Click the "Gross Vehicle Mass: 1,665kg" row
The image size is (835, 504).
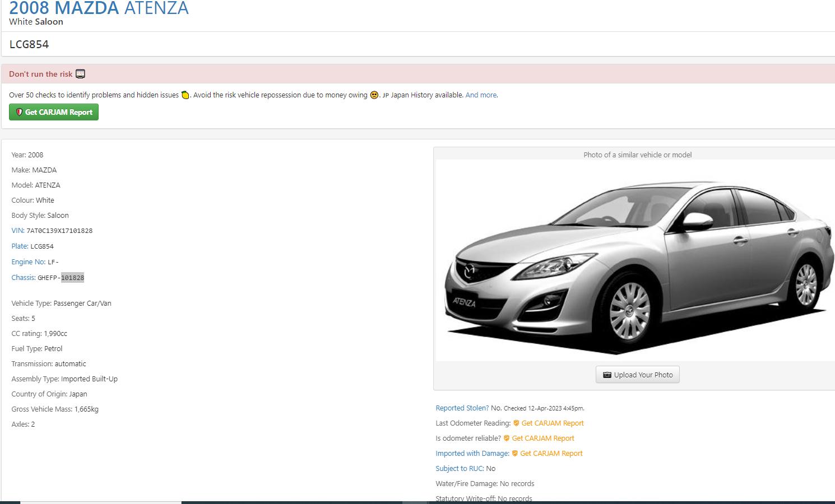(x=55, y=409)
